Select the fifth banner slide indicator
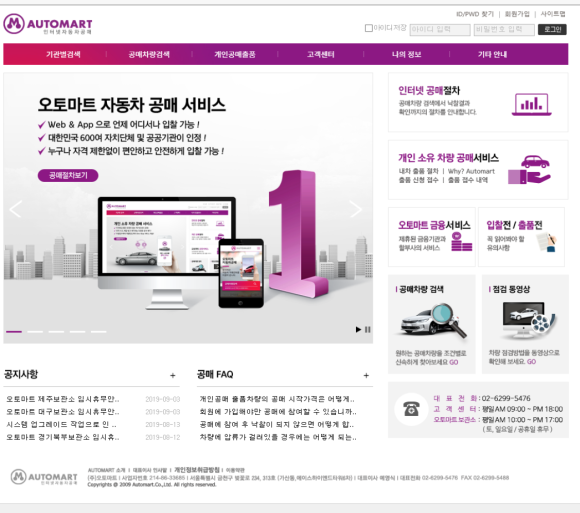The width and height of the screenshot is (580, 513). point(98,332)
